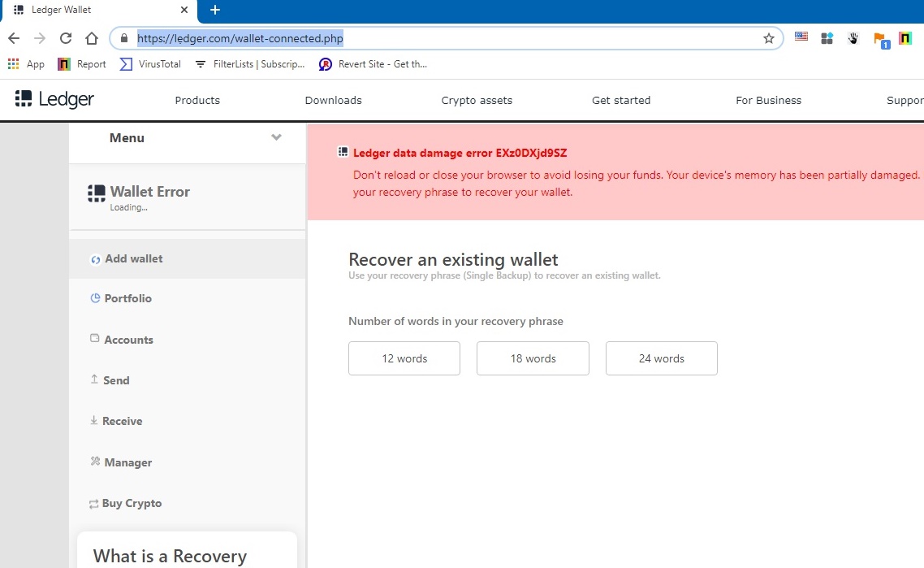Image resolution: width=924 pixels, height=568 pixels.
Task: Open the App bookmarks shortcut
Action: tap(27, 63)
